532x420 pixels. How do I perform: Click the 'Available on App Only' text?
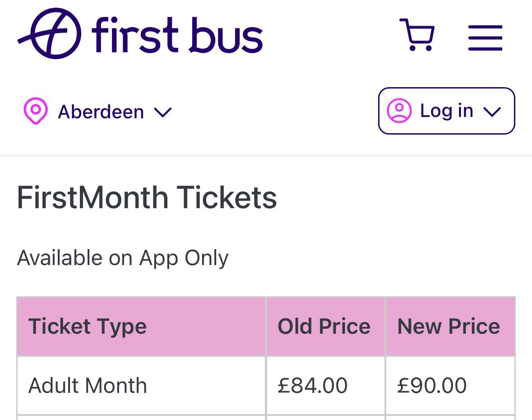(123, 258)
